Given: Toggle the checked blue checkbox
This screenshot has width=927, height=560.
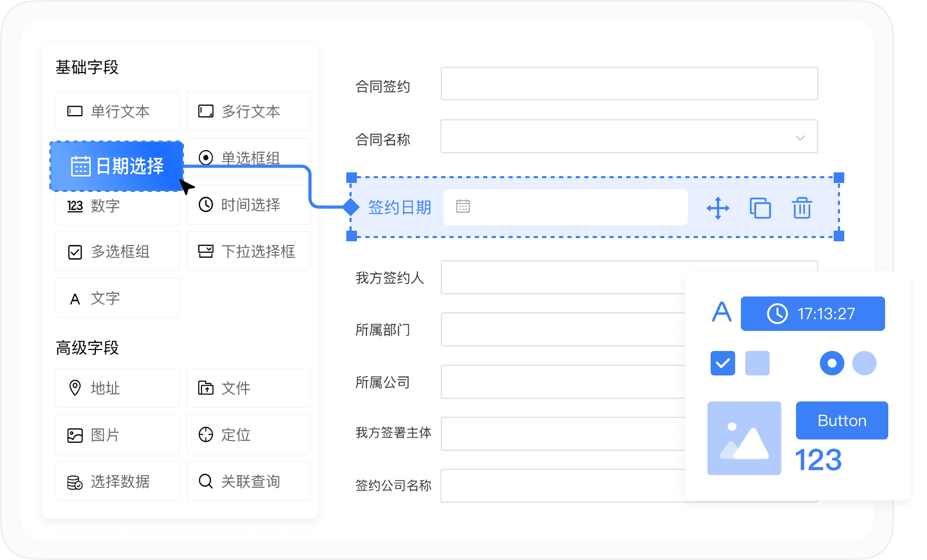Looking at the screenshot, I should click(x=722, y=363).
